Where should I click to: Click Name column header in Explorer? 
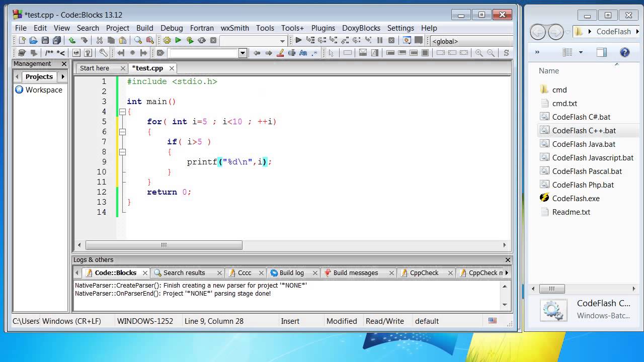coord(549,71)
